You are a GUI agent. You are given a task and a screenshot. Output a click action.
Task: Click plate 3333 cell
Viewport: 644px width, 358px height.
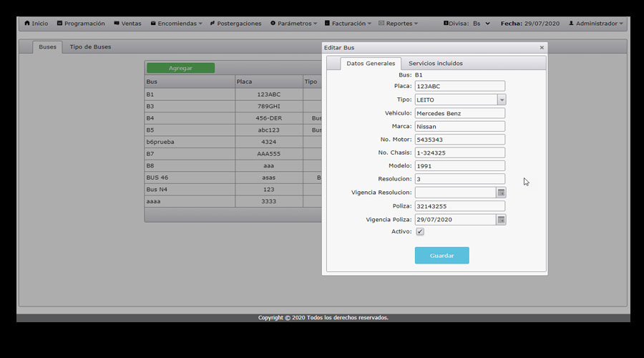tap(269, 202)
